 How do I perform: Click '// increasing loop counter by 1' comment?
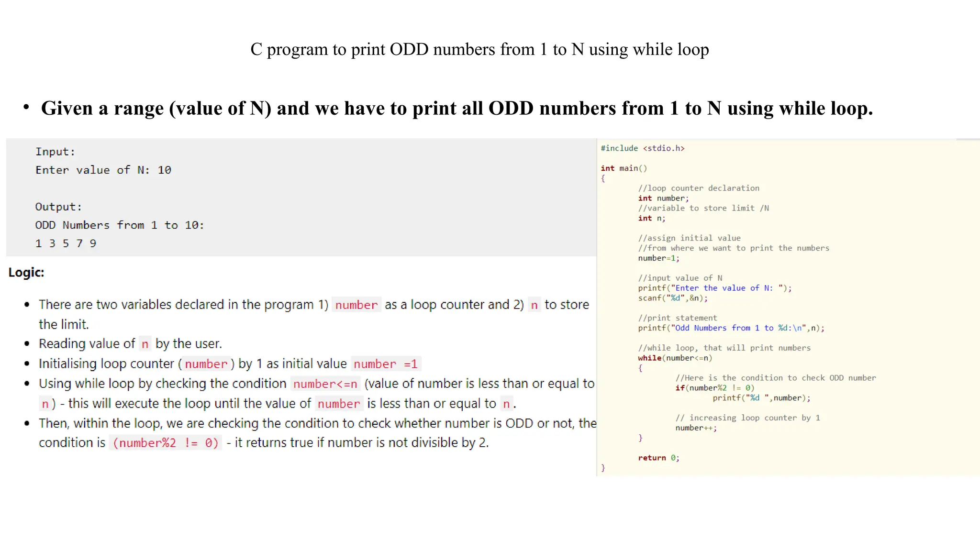[x=747, y=418]
